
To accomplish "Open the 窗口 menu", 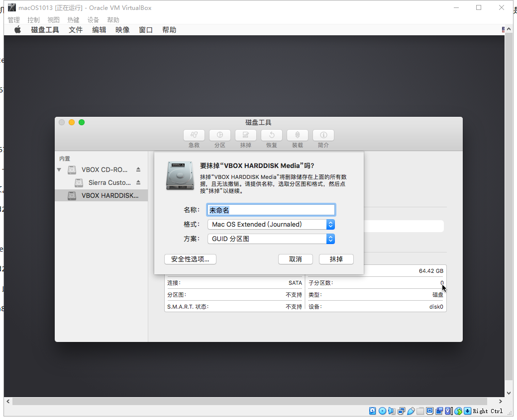I will (x=146, y=30).
